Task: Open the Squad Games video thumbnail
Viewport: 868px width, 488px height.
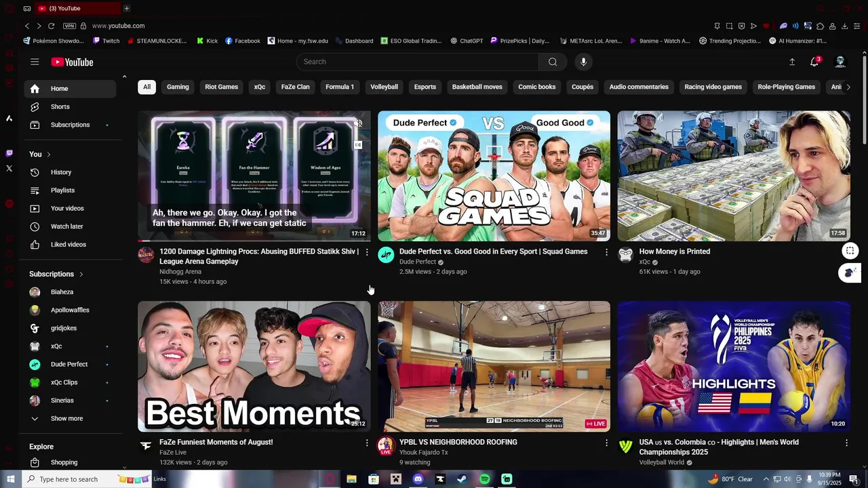Action: 494,176
